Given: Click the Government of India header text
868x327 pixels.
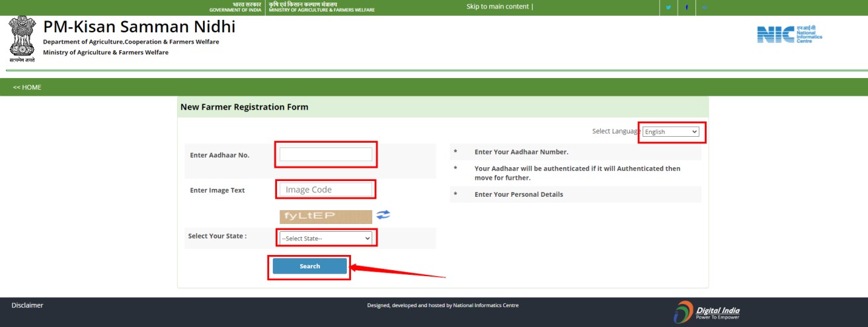Looking at the screenshot, I should (235, 7).
